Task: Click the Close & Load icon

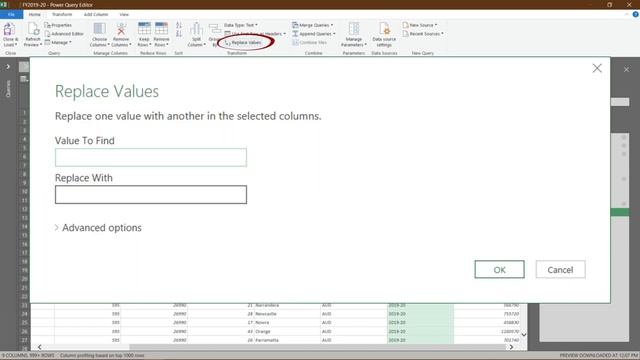Action: (9, 30)
